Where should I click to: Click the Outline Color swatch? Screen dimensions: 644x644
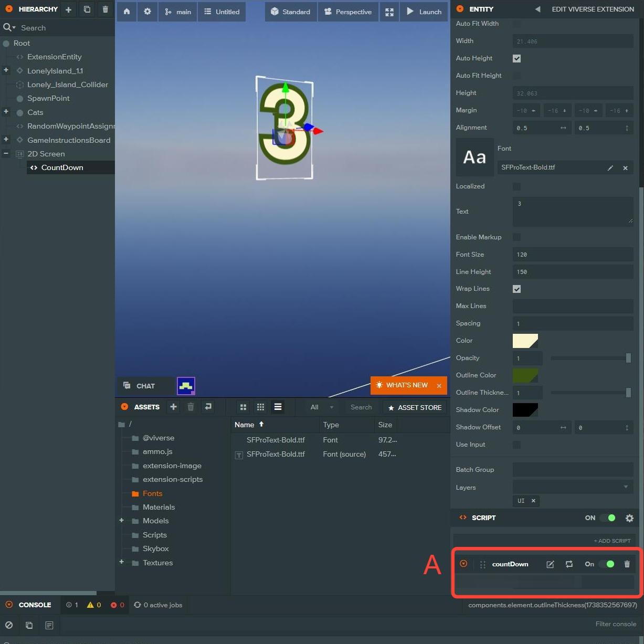tap(525, 375)
